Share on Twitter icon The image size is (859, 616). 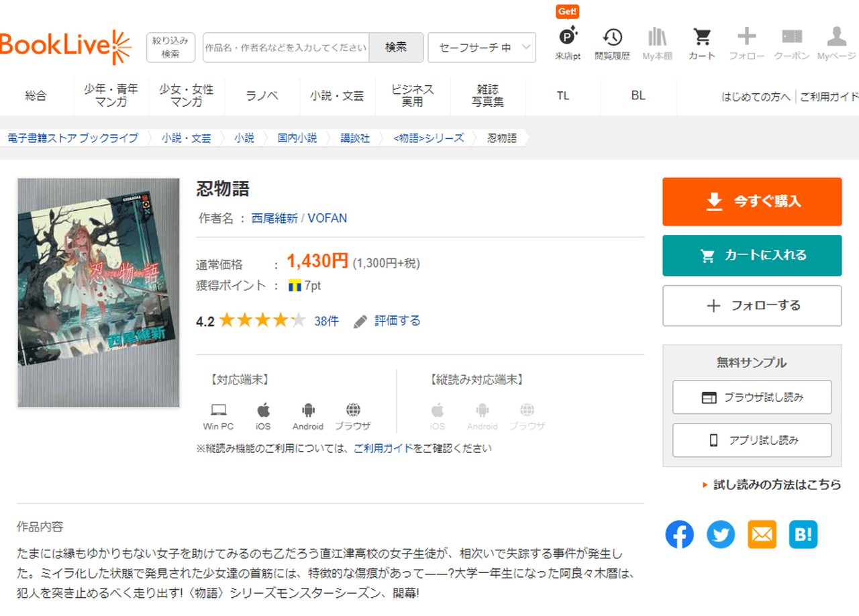coord(721,535)
